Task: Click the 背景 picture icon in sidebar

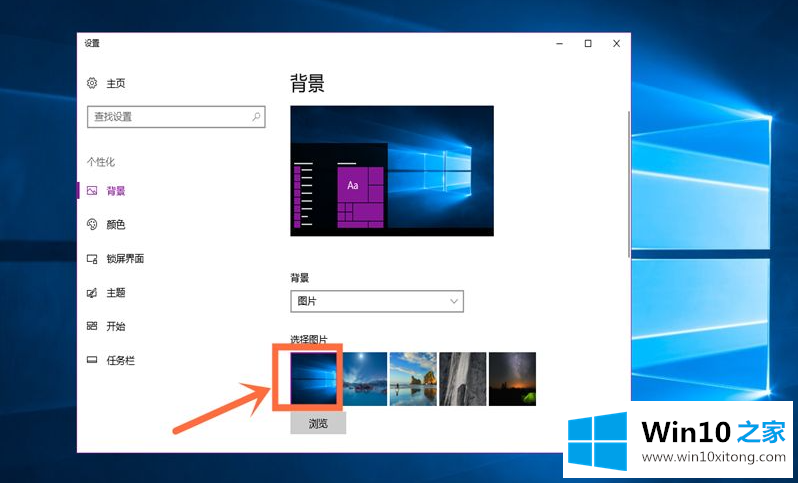Action: pyautogui.click(x=92, y=191)
